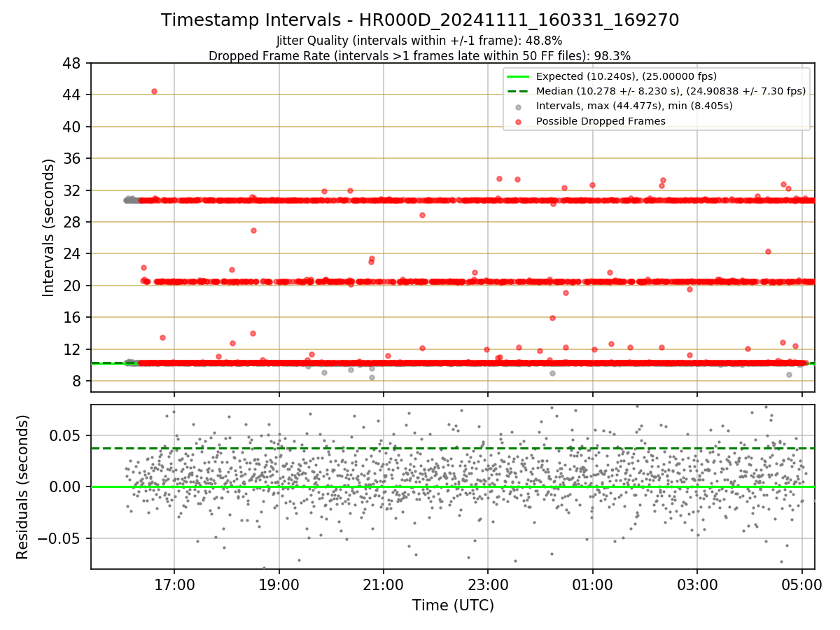Screen dimensions: 840x630
Task: Click legend entry "Possible Dropped Frames"
Action: click(601, 121)
